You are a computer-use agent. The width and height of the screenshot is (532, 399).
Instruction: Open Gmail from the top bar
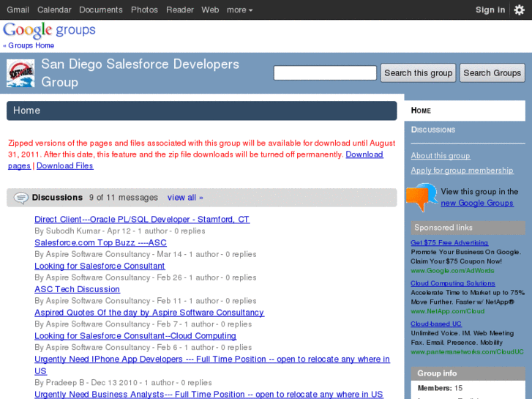point(18,10)
